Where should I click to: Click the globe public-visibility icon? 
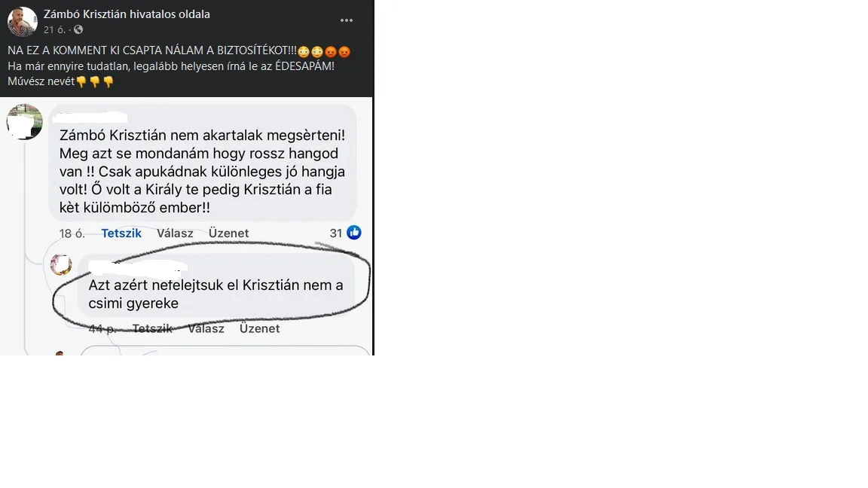coord(78,29)
